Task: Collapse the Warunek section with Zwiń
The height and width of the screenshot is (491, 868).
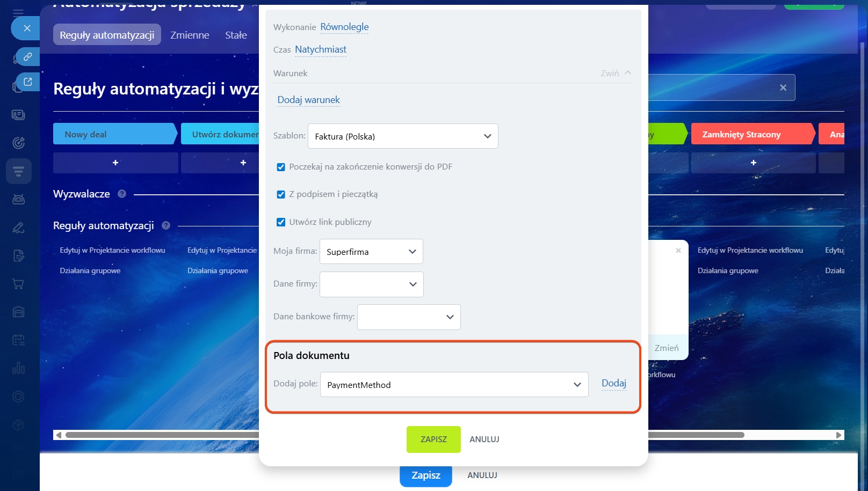Action: (616, 73)
